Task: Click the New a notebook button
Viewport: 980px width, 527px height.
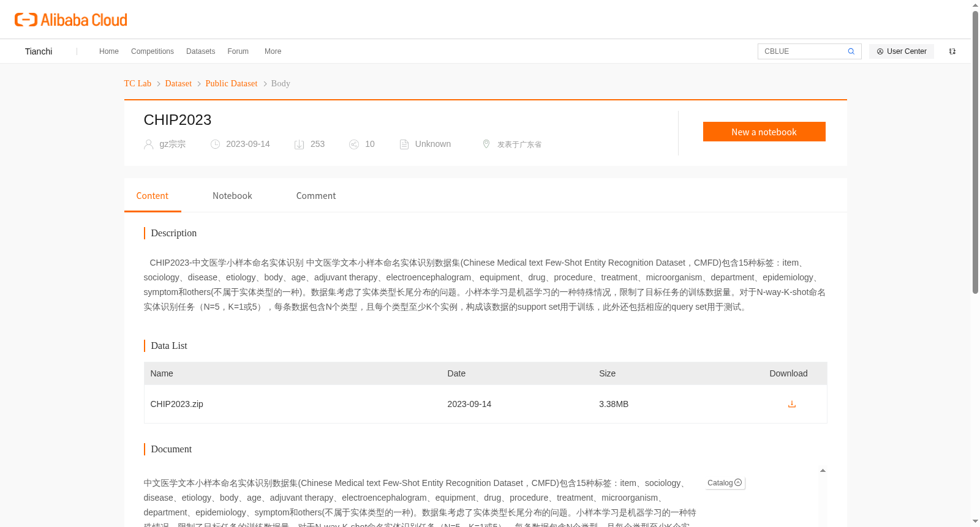Action: click(764, 132)
